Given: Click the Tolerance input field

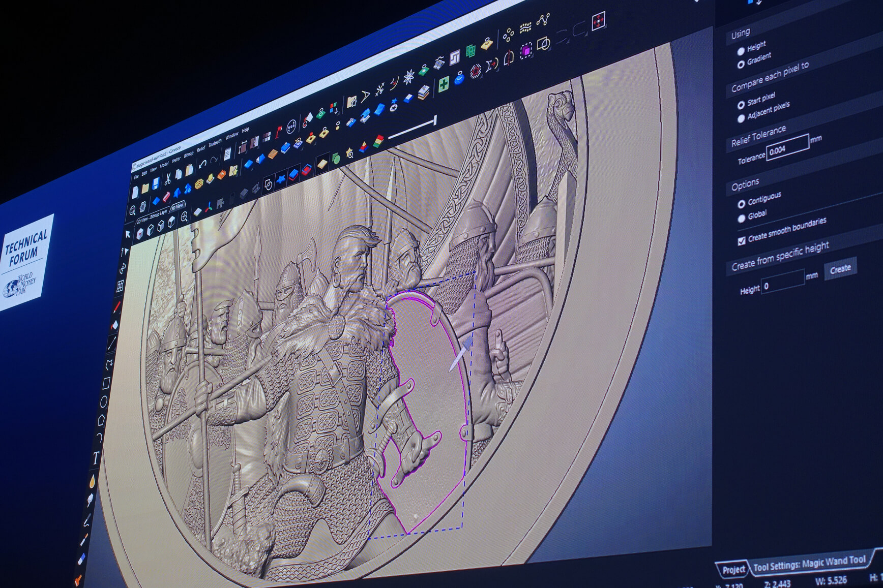Looking at the screenshot, I should [x=787, y=148].
